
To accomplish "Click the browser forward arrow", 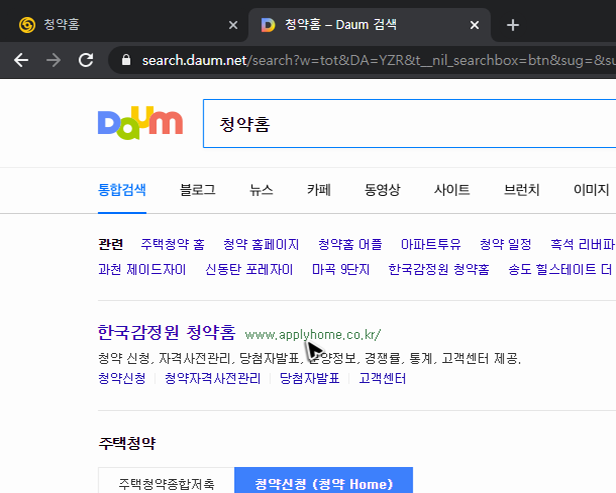I will (53, 60).
